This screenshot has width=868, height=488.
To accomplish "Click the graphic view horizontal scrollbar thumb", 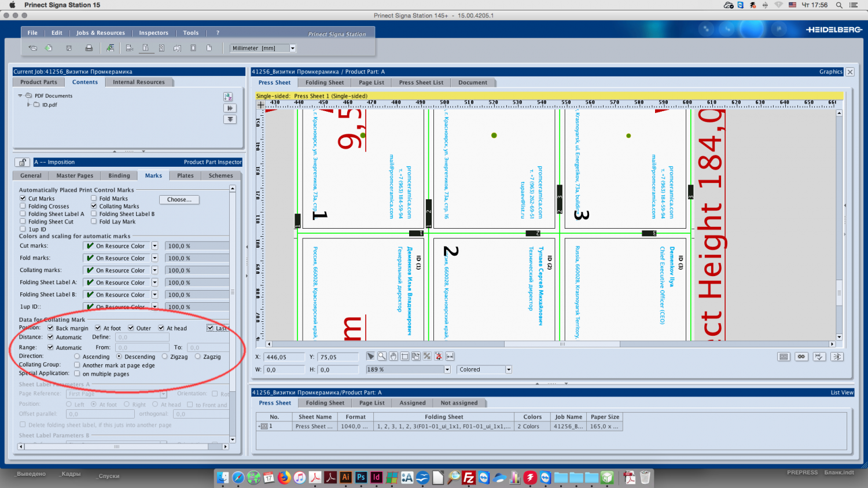I will point(562,344).
